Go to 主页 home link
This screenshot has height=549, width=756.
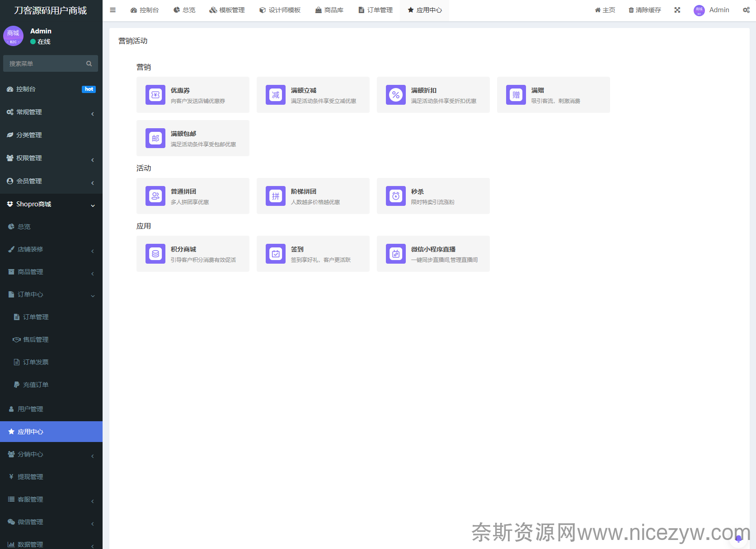tap(605, 10)
